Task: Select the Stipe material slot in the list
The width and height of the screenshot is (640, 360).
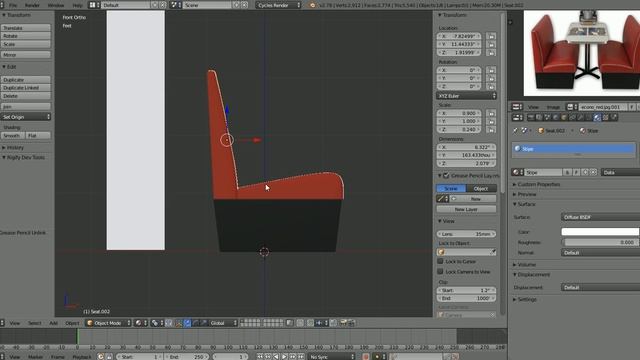Action: coord(573,149)
